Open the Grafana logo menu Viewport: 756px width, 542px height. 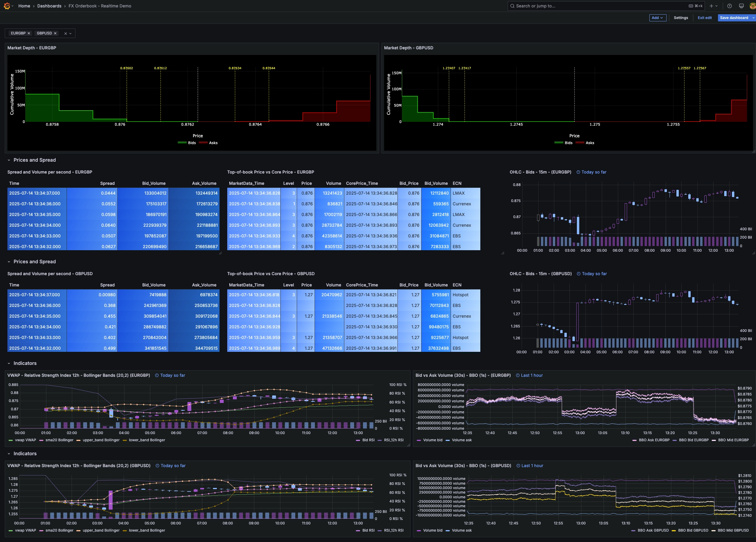(x=7, y=6)
